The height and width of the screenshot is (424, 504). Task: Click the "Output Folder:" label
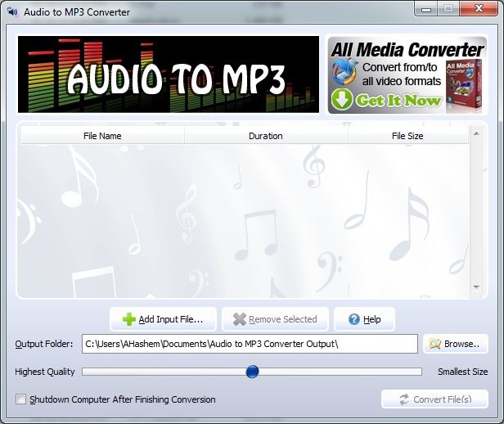point(44,344)
